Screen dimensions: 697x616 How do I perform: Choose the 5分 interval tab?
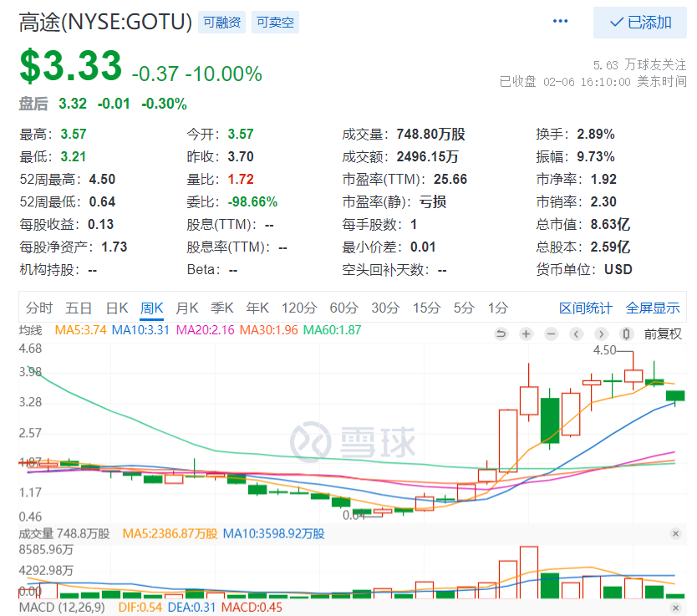click(464, 308)
